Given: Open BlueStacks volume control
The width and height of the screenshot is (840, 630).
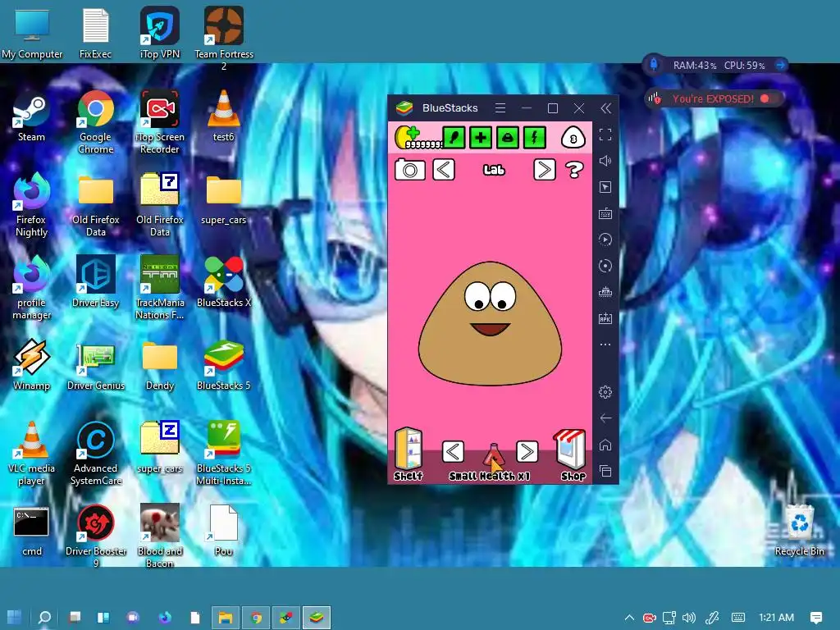Looking at the screenshot, I should pyautogui.click(x=605, y=161).
